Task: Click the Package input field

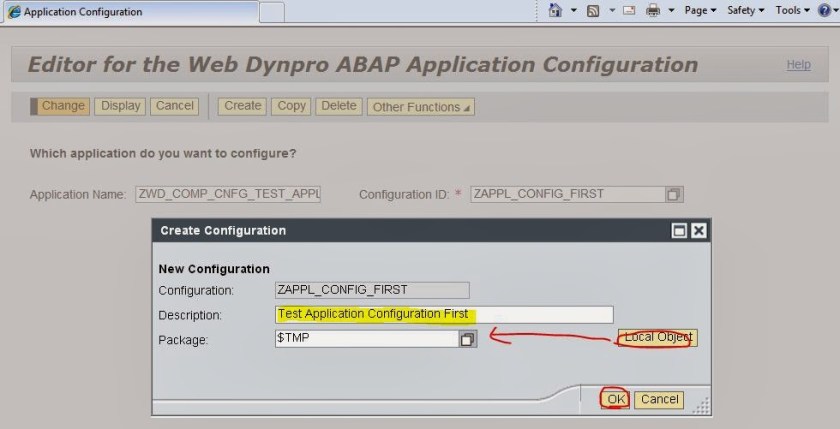Action: tap(367, 338)
